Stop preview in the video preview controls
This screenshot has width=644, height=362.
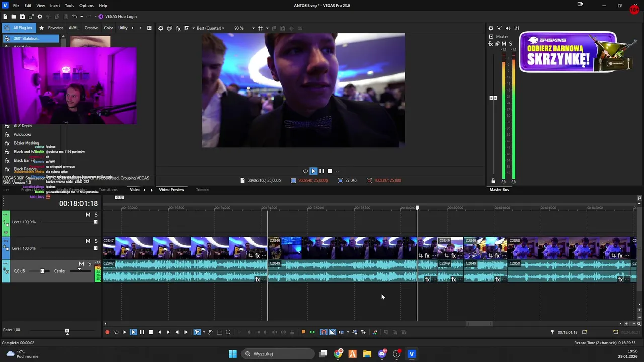(x=330, y=171)
